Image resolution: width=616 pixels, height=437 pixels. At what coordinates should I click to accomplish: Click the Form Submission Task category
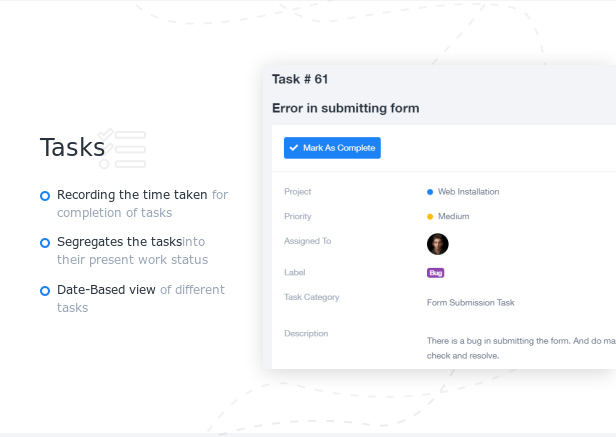(471, 303)
